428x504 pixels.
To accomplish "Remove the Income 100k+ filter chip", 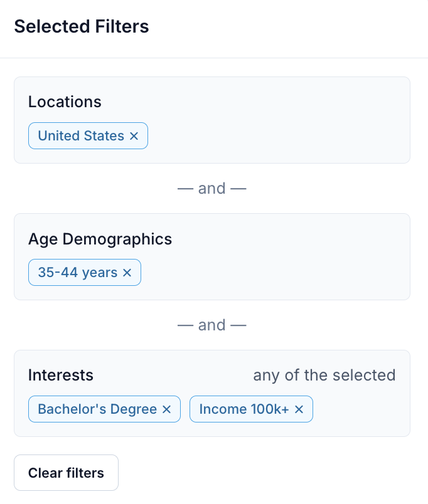I will (299, 409).
